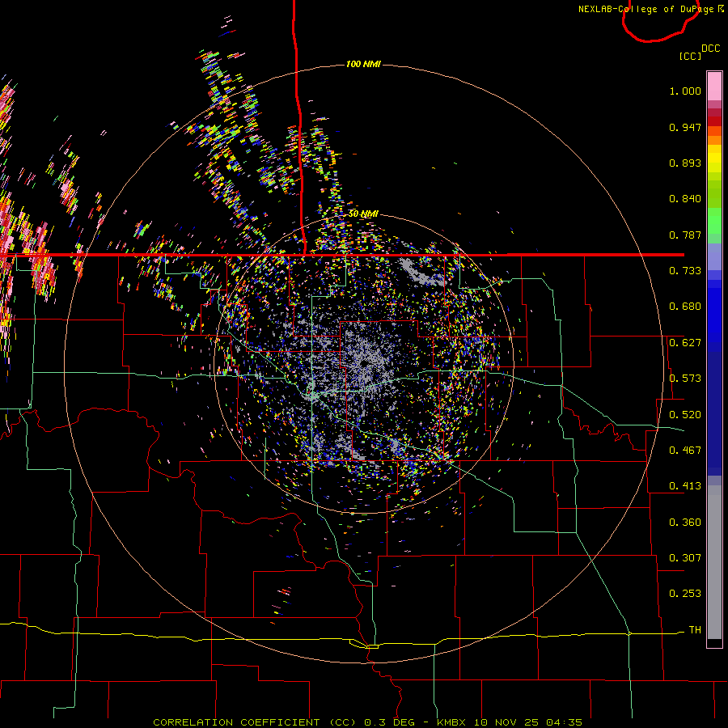The image size is (728, 728).
Task: Click the 0.360 scale value
Action: 685,523
